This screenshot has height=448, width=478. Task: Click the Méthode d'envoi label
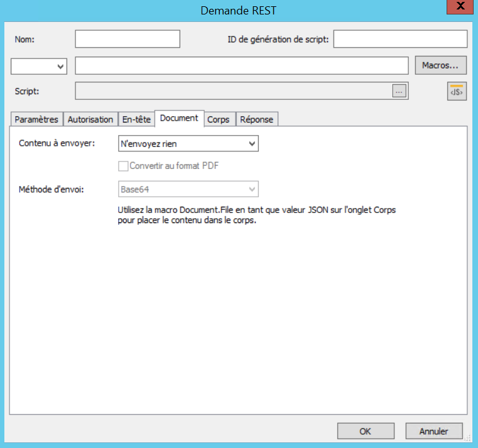tap(52, 189)
